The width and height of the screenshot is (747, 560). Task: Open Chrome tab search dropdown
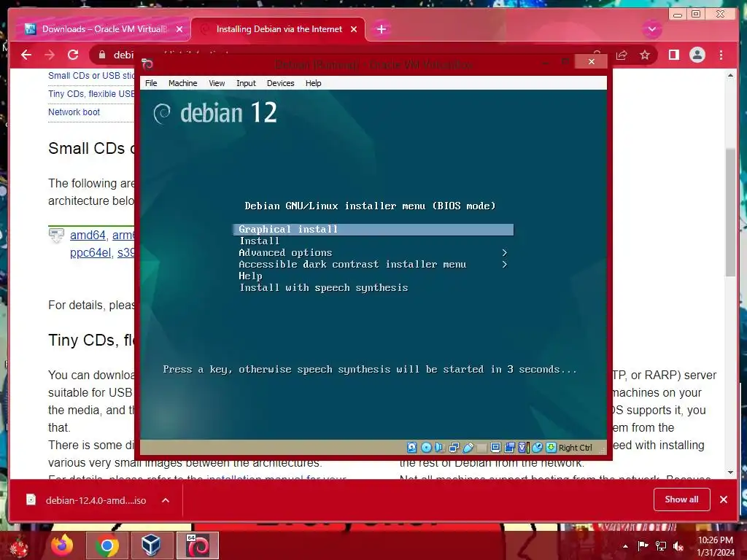point(651,29)
